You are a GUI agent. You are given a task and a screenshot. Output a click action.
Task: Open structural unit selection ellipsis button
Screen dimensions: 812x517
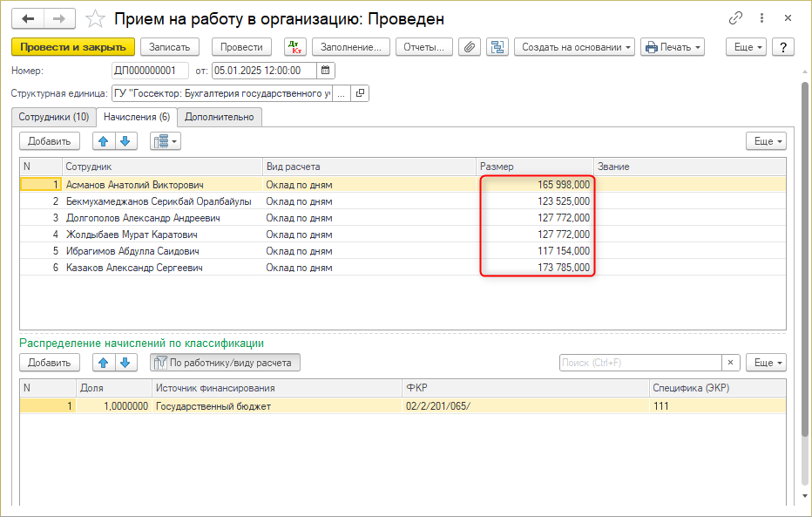pos(341,93)
